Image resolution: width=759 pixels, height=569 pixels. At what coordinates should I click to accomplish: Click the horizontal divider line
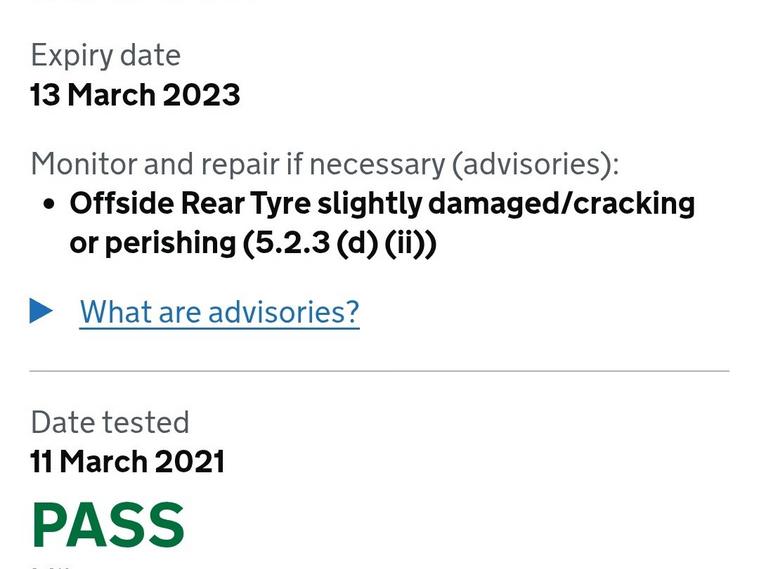coord(379,371)
